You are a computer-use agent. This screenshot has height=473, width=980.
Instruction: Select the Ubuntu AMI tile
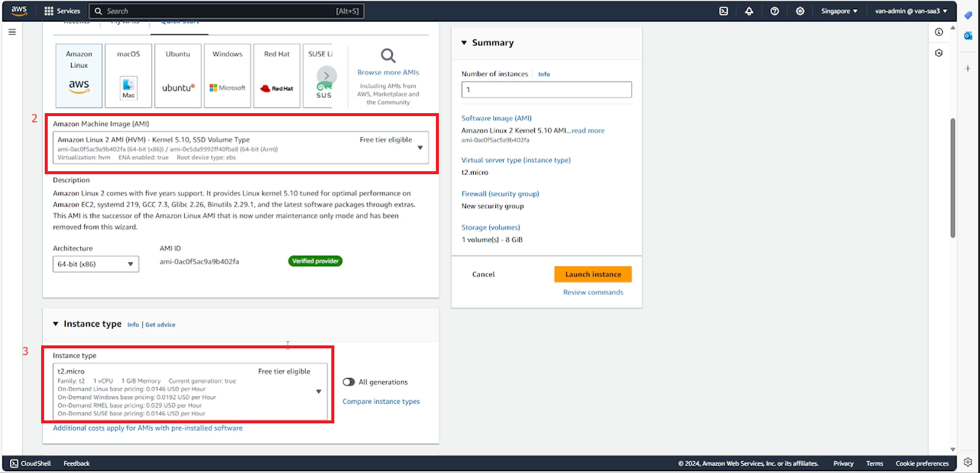178,76
